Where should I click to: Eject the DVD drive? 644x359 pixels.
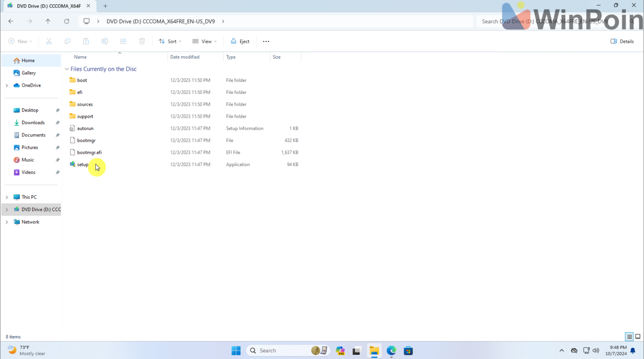[239, 41]
